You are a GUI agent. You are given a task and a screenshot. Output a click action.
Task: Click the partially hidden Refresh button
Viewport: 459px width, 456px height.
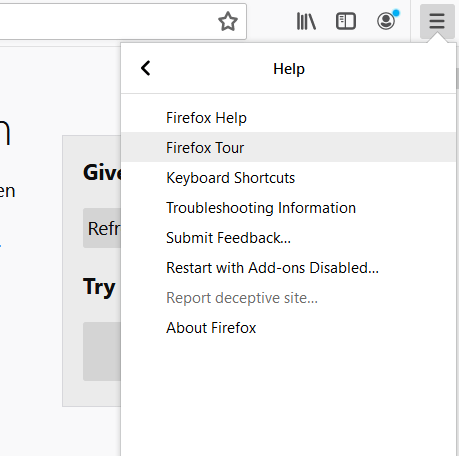tap(102, 228)
